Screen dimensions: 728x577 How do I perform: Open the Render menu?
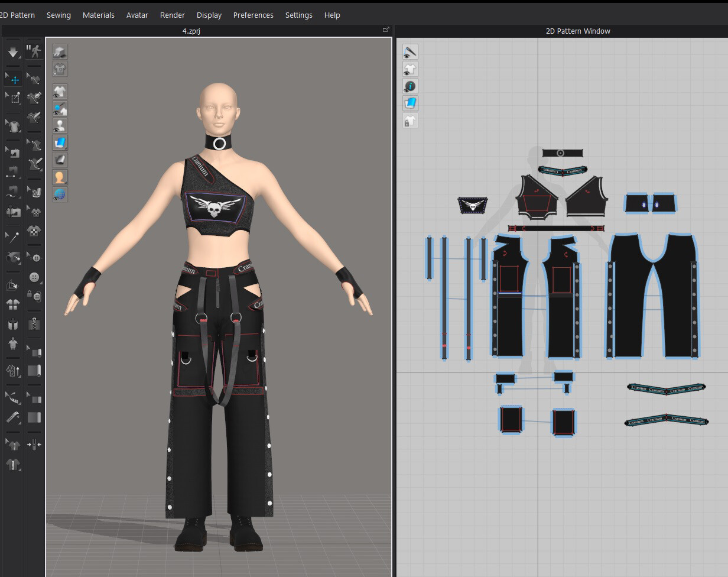(x=172, y=15)
